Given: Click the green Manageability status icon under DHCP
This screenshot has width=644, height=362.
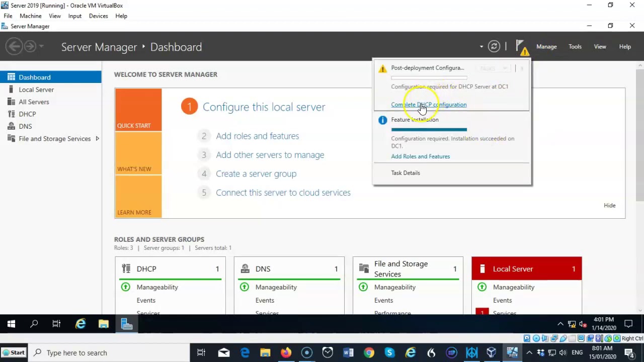Looking at the screenshot, I should 126,287.
